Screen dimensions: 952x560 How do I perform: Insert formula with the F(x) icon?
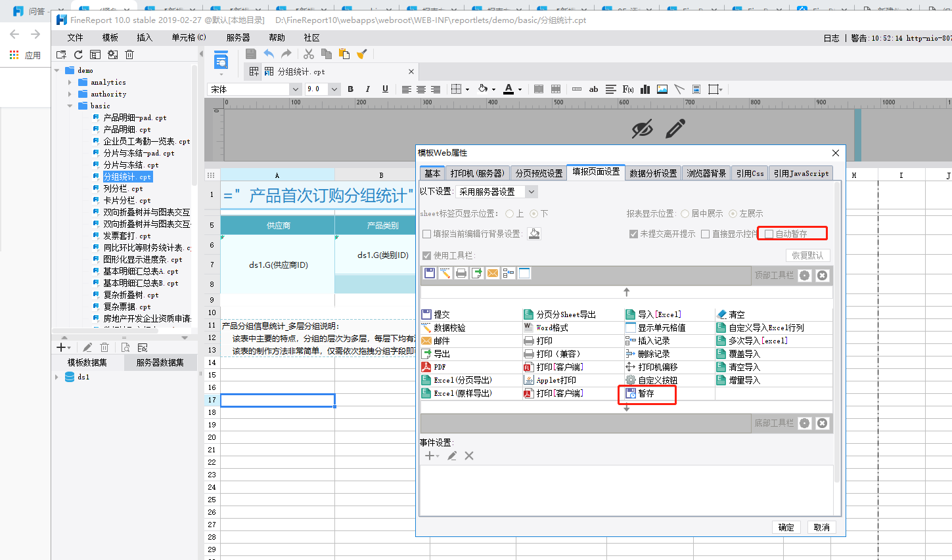click(x=628, y=89)
